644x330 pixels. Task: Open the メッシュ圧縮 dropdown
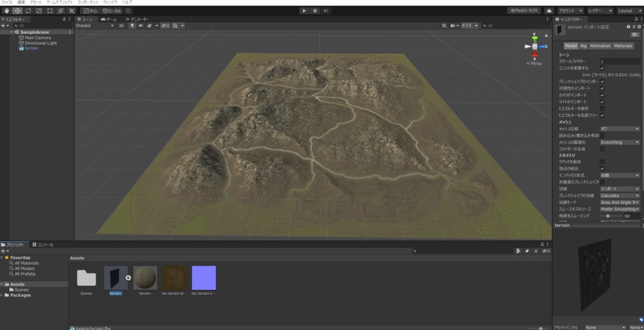pyautogui.click(x=619, y=129)
